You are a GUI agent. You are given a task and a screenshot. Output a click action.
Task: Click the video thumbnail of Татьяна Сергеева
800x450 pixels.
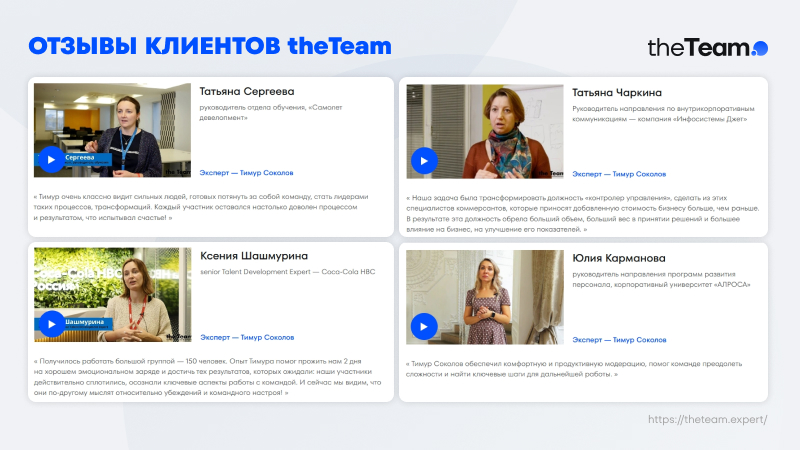click(112, 130)
